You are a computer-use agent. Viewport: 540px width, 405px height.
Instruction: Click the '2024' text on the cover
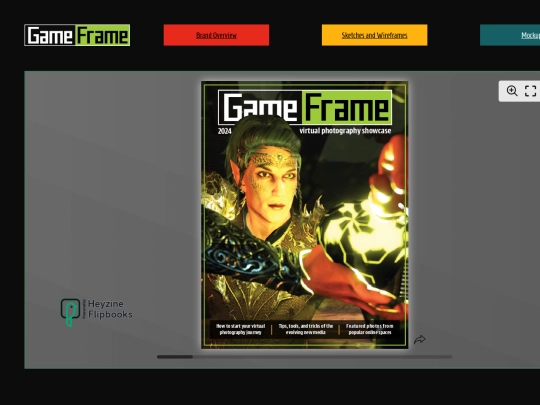[x=225, y=131]
